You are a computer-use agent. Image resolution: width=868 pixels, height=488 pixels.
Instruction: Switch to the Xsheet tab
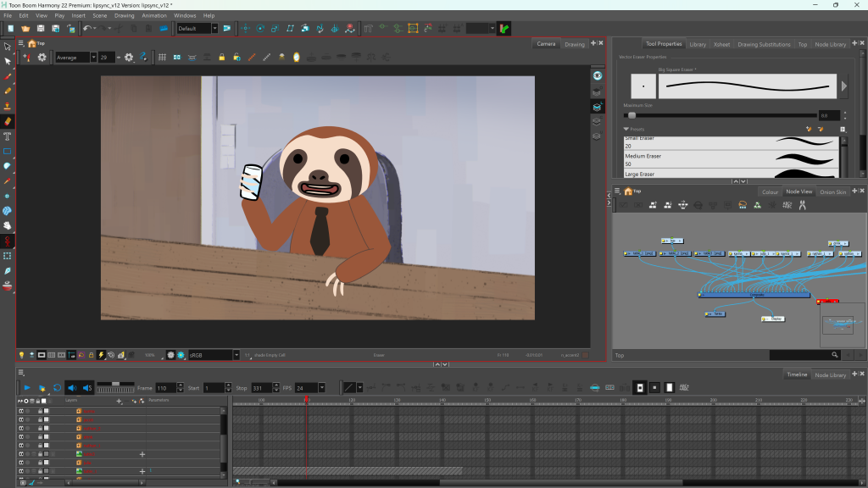[x=722, y=44]
